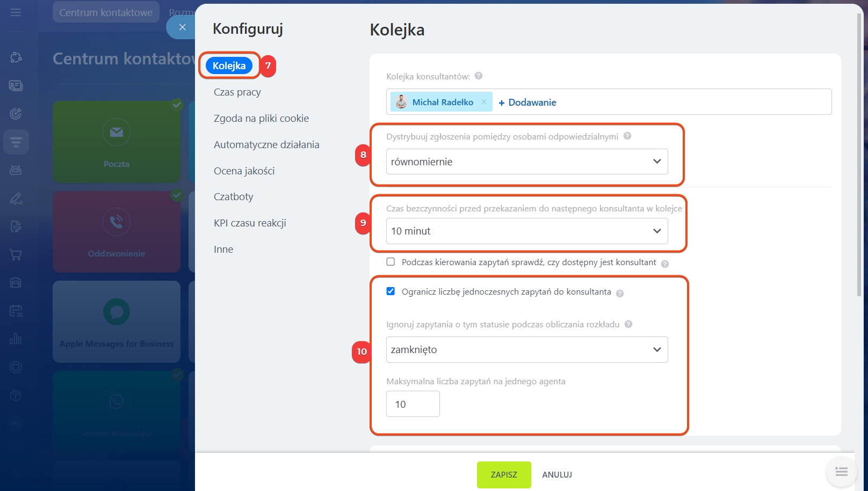This screenshot has width=868, height=491.
Task: Select the Inne settings section
Action: (x=223, y=250)
